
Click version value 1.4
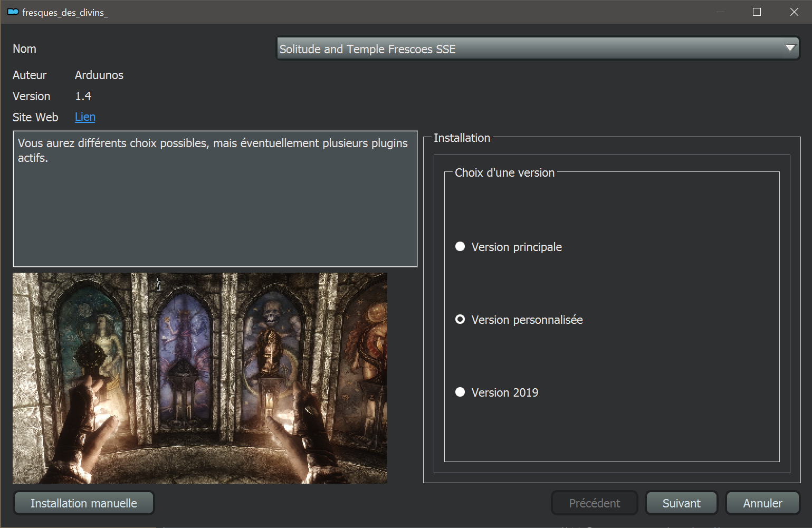click(83, 97)
